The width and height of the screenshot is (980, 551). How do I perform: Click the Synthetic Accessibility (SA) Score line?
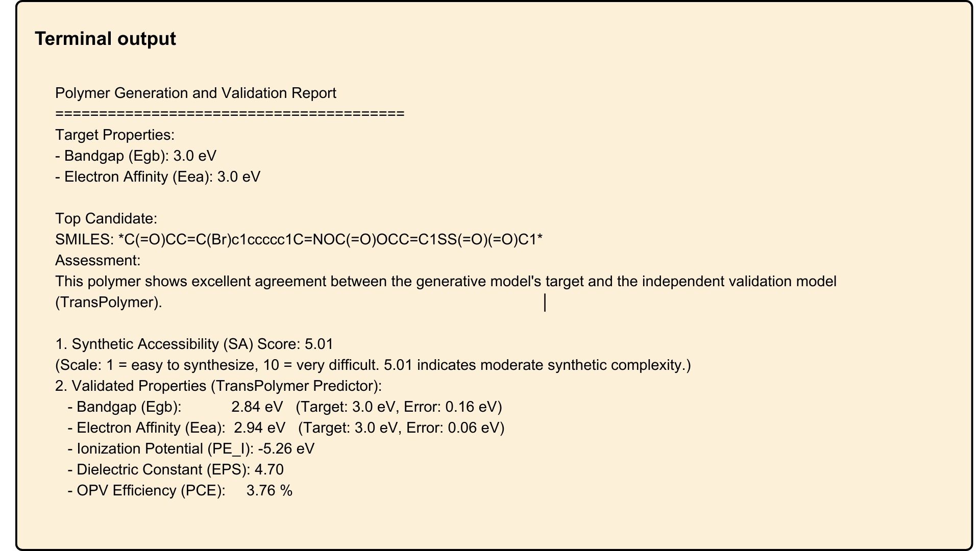tap(194, 344)
